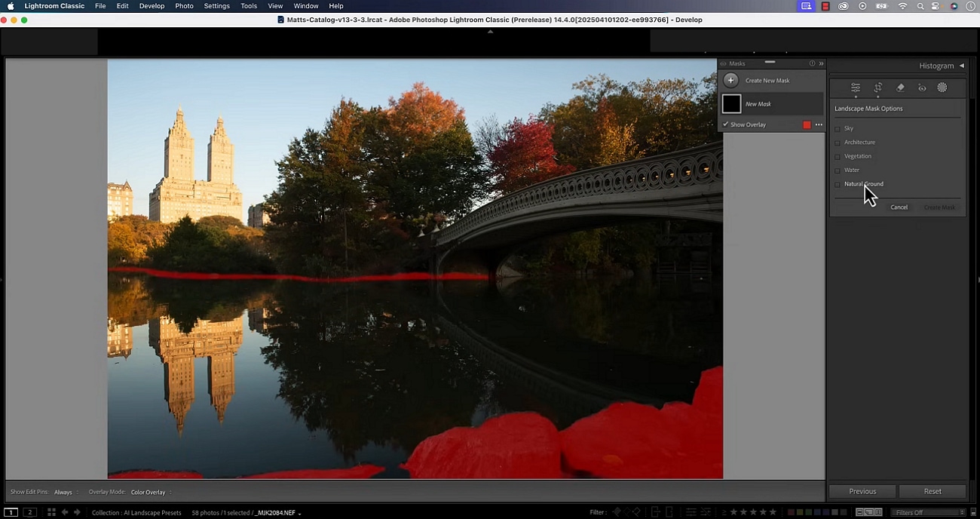
Task: Expand the top module panel arrow
Action: coord(490,32)
